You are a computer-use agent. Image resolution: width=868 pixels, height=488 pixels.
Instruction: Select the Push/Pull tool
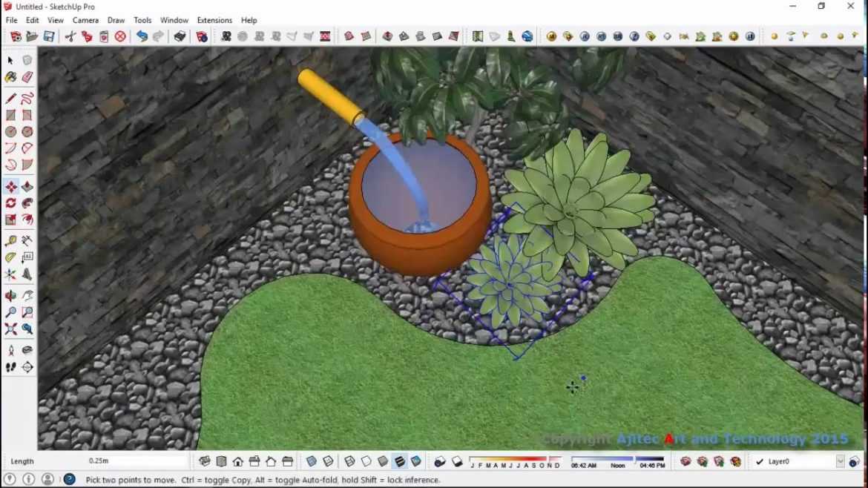(x=27, y=186)
